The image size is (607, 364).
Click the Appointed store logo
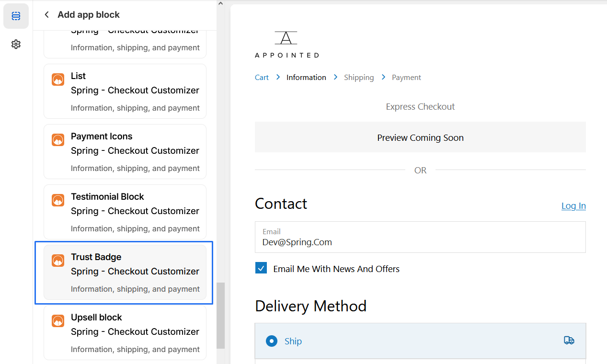286,45
